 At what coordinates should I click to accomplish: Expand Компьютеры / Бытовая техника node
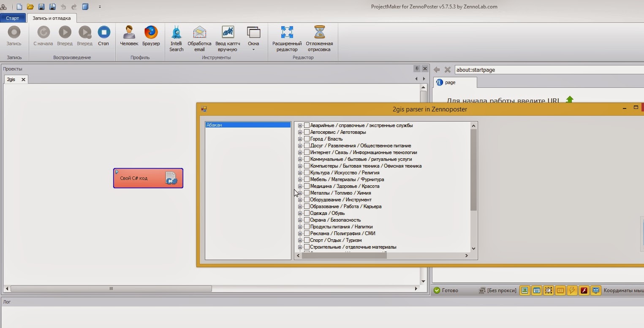click(300, 166)
